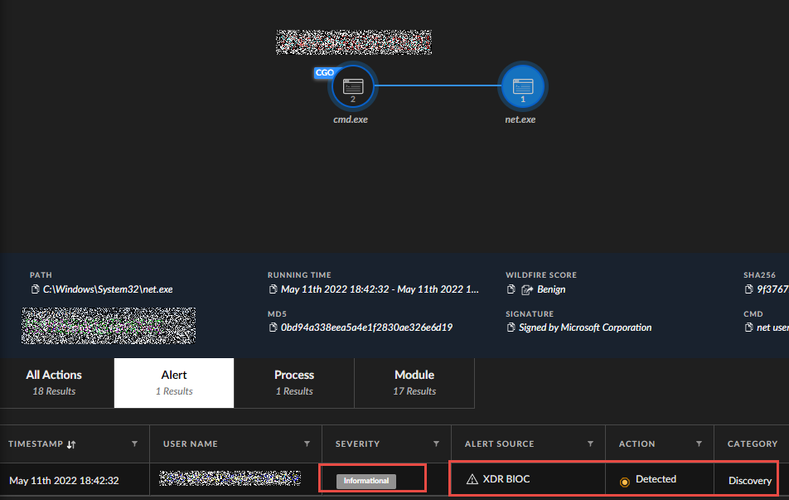Screen dimensions: 789x500
Task: Open Severity column filter
Action: coord(436,444)
